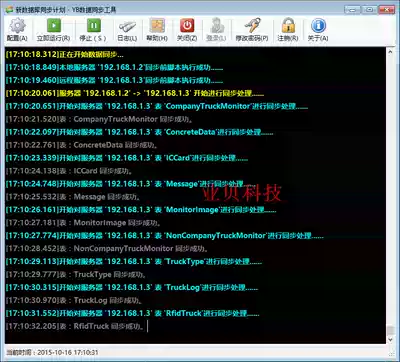
Task: Click the 立即运行(R) run-now green play icon
Action: point(54,25)
